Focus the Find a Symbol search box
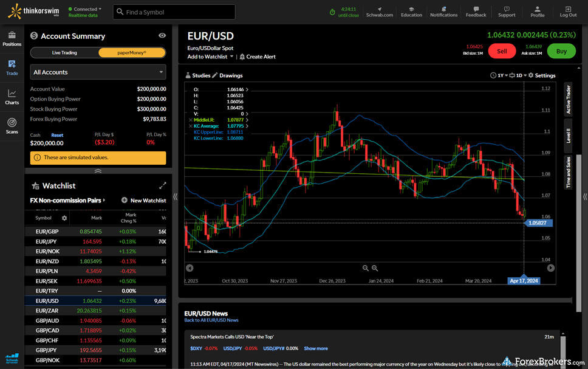Image resolution: width=588 pixels, height=369 pixels. [x=174, y=12]
